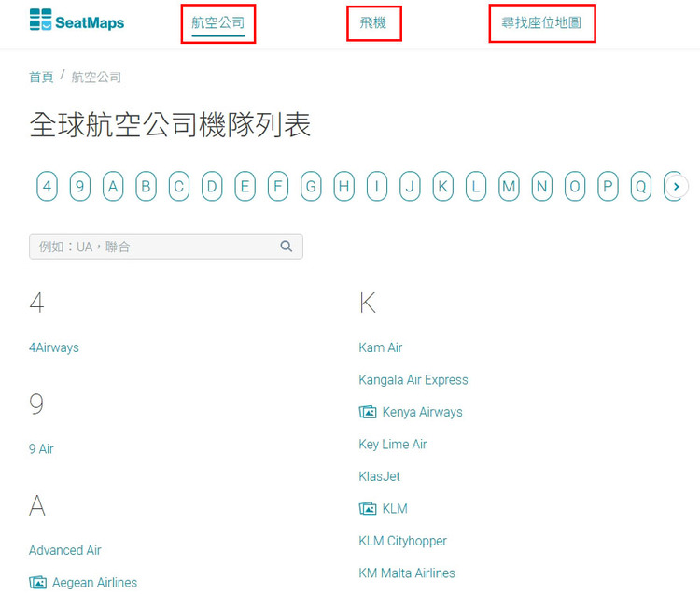Click the photo icon beside Aegean Airlines
700x594 pixels.
pyautogui.click(x=38, y=583)
